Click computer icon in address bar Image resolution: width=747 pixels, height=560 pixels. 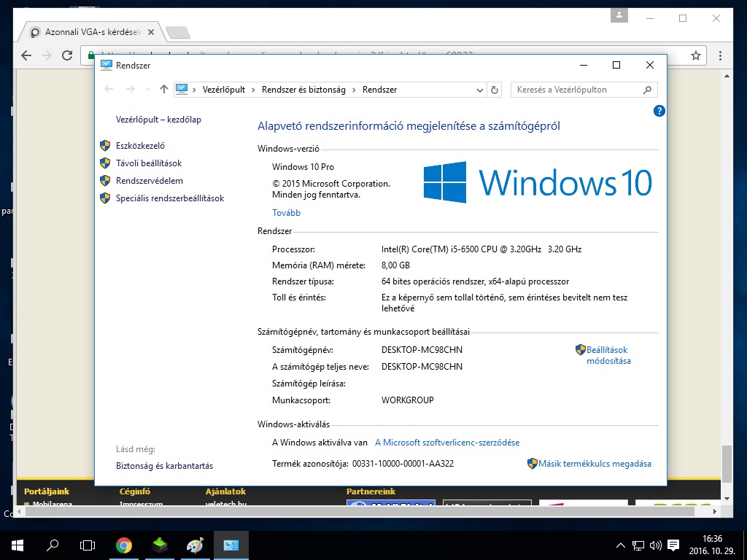coord(182,89)
